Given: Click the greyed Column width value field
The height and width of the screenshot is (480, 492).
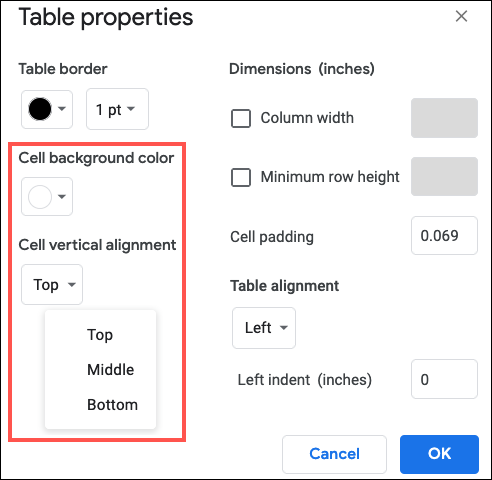Looking at the screenshot, I should coord(444,118).
